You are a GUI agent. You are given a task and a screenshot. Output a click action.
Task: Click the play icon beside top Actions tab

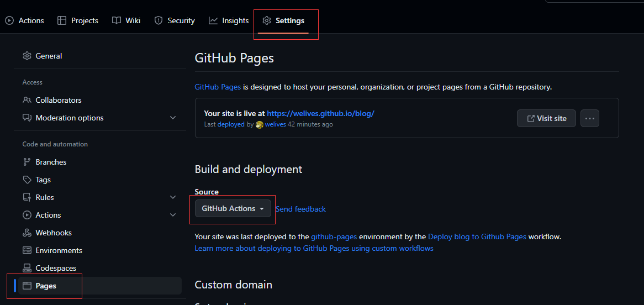click(9, 20)
